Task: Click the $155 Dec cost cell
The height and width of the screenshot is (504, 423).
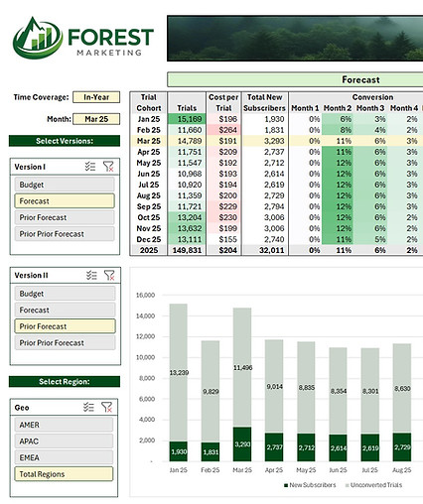Action: [x=223, y=239]
